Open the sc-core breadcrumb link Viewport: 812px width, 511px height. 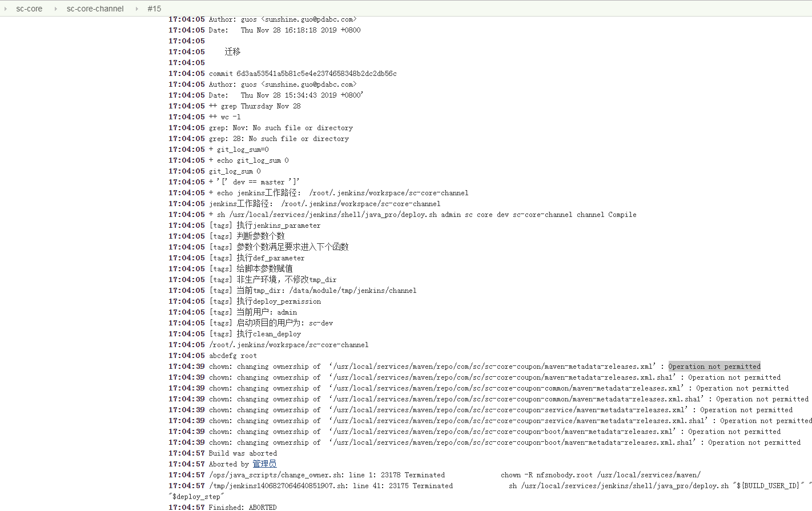click(x=29, y=9)
